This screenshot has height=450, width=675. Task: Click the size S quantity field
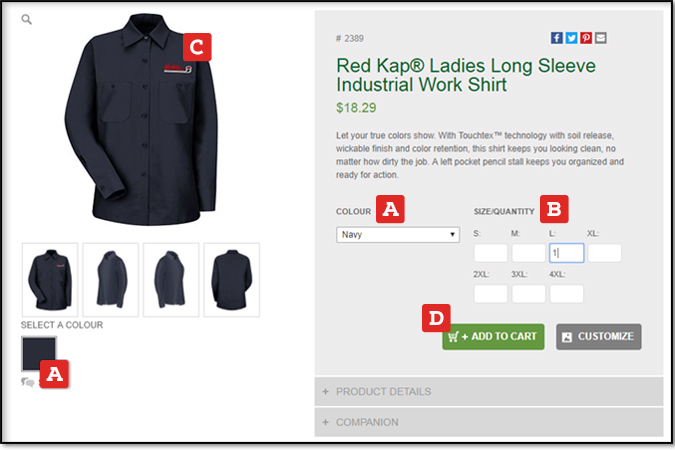click(x=490, y=253)
